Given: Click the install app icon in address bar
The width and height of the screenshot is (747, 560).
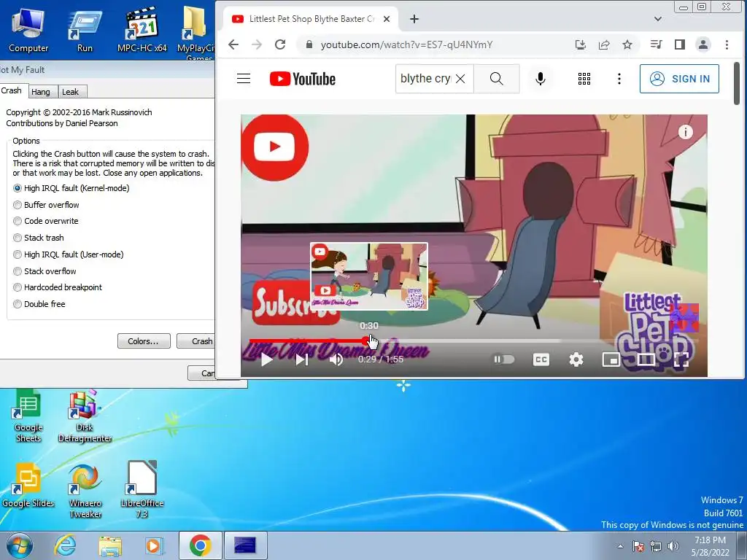Looking at the screenshot, I should 580,44.
